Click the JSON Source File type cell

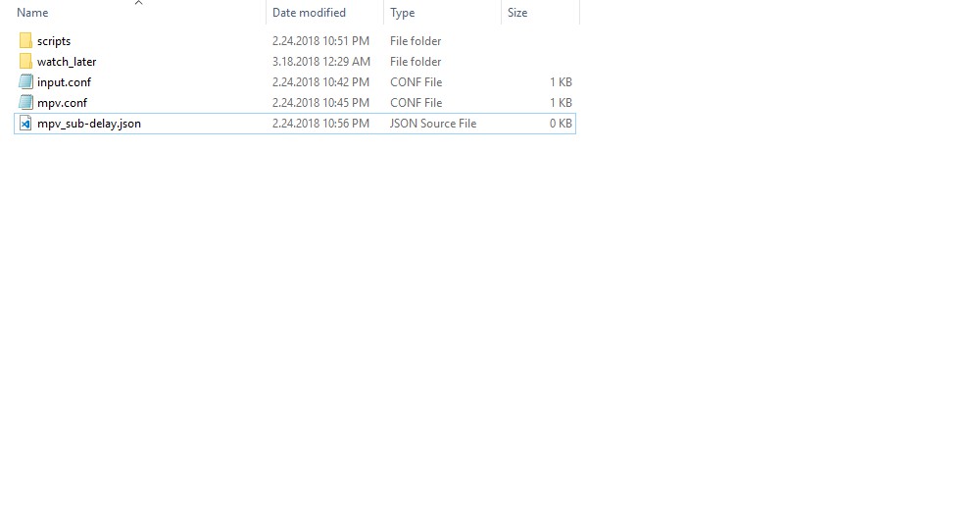pyautogui.click(x=432, y=124)
